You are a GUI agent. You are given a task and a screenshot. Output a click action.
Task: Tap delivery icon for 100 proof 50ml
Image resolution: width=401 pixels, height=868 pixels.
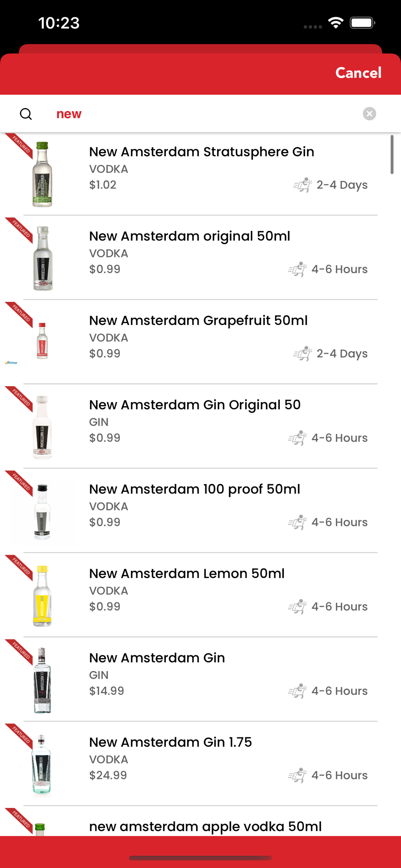[297, 523]
